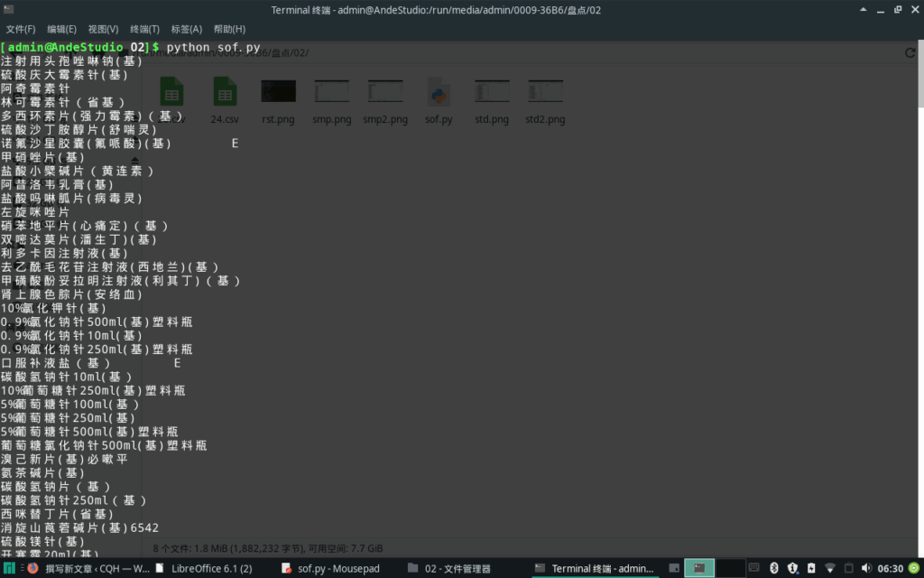Open the 终端(T) menu
Viewport: 924px width, 578px height.
point(144,29)
